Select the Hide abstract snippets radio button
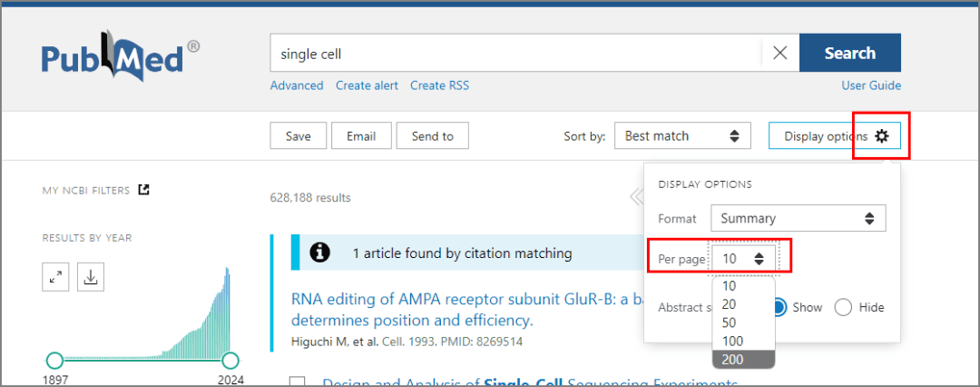Viewport: 980px width, 387px height. pyautogui.click(x=843, y=307)
